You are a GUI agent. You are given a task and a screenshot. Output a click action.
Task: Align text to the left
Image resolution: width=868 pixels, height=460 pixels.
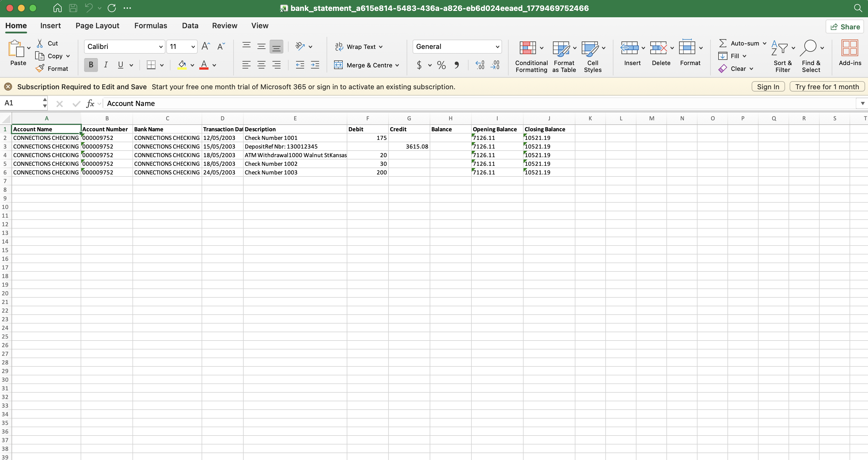tap(246, 65)
